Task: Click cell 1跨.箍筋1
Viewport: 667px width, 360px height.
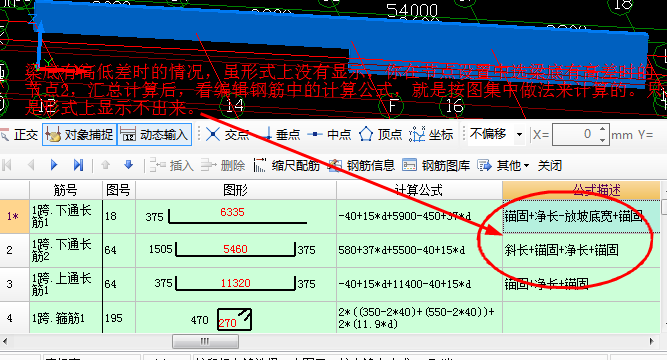Action: tap(66, 317)
